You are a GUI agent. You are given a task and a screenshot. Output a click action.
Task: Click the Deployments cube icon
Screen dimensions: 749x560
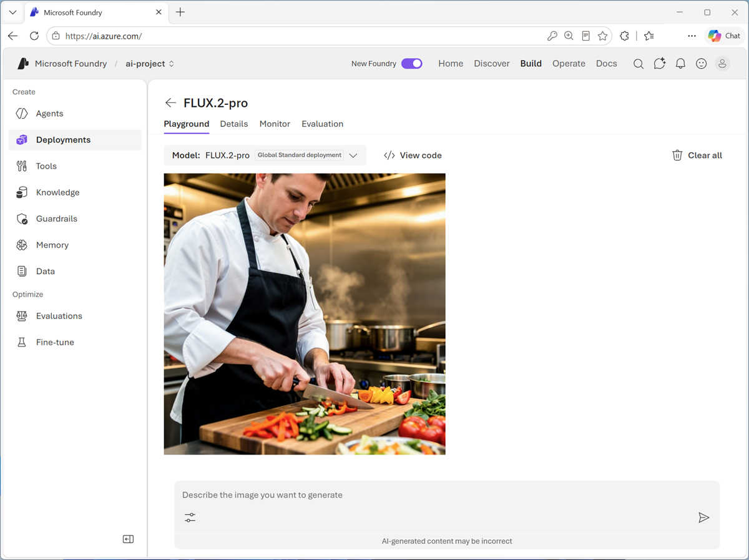click(22, 140)
